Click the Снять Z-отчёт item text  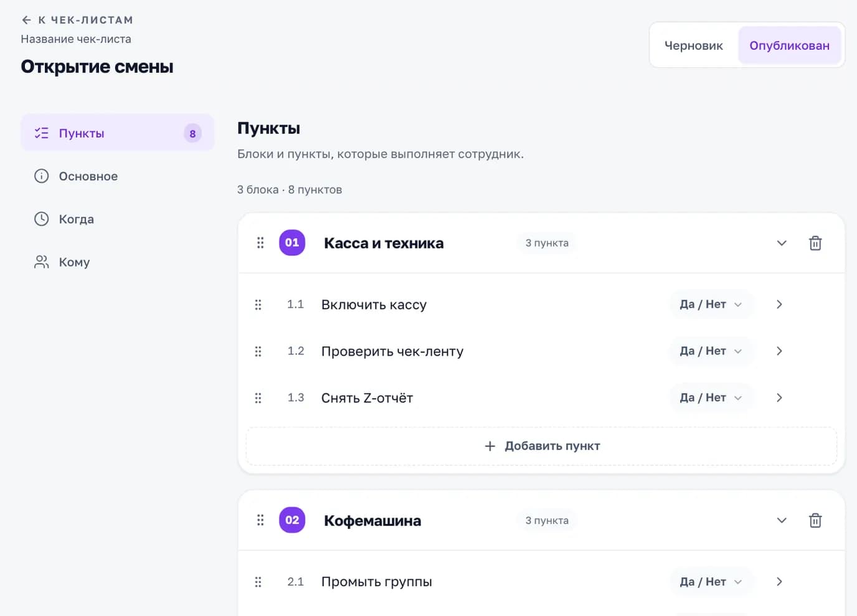coord(367,398)
